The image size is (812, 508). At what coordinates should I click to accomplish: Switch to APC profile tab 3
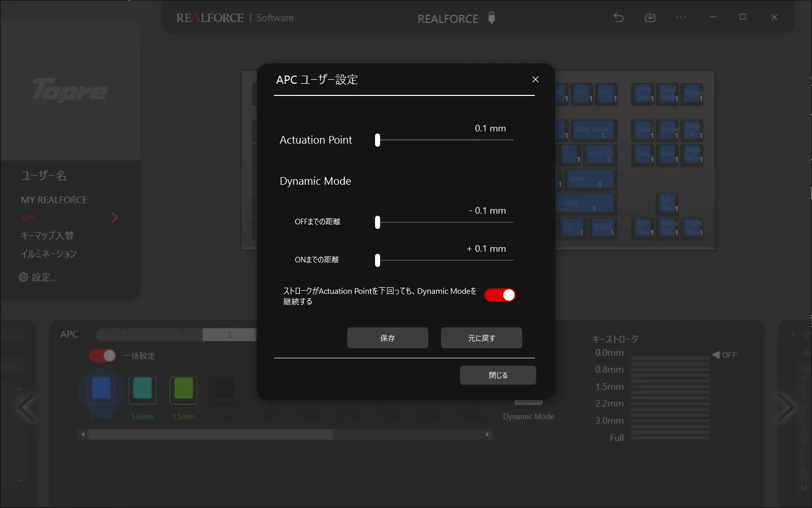click(x=229, y=335)
